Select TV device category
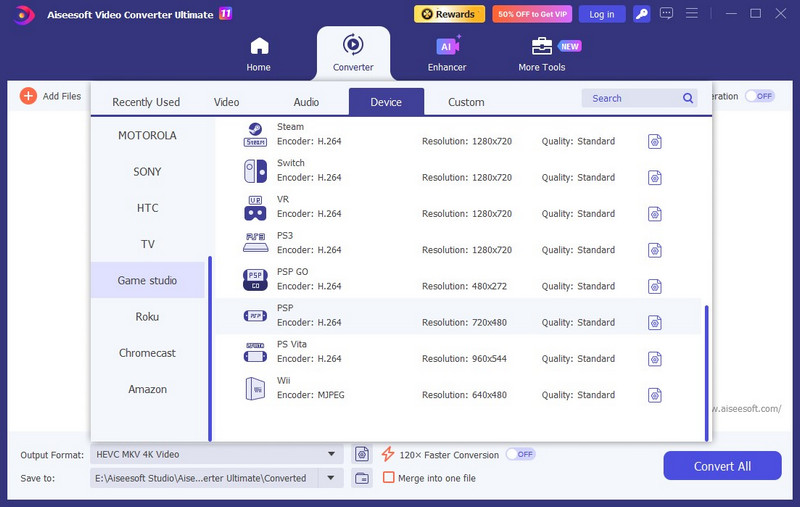This screenshot has height=507, width=800. click(x=147, y=244)
